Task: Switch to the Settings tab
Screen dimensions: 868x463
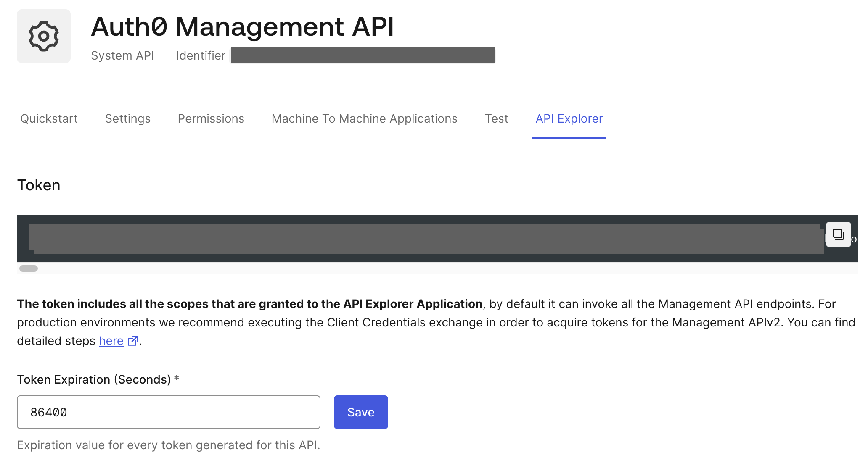Action: (x=127, y=119)
